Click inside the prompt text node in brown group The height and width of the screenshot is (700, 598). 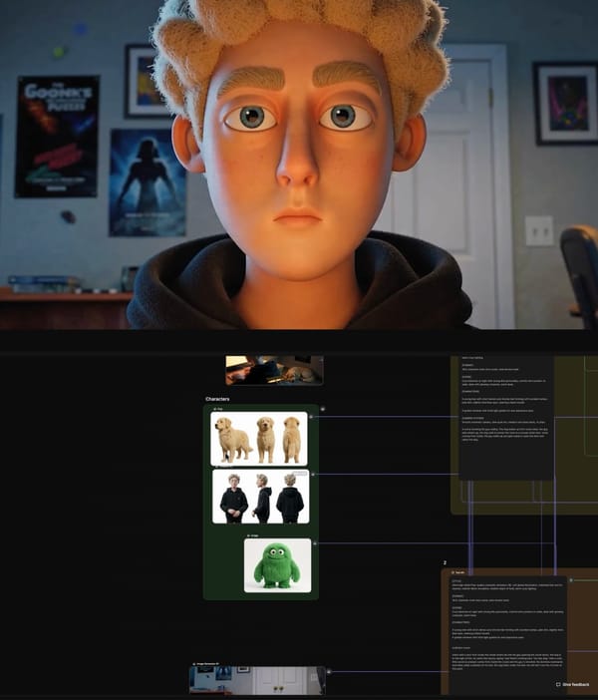(x=508, y=635)
